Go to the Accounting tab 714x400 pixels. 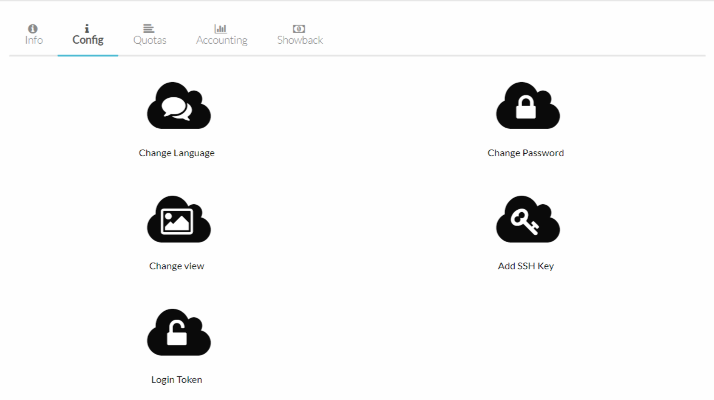point(222,35)
